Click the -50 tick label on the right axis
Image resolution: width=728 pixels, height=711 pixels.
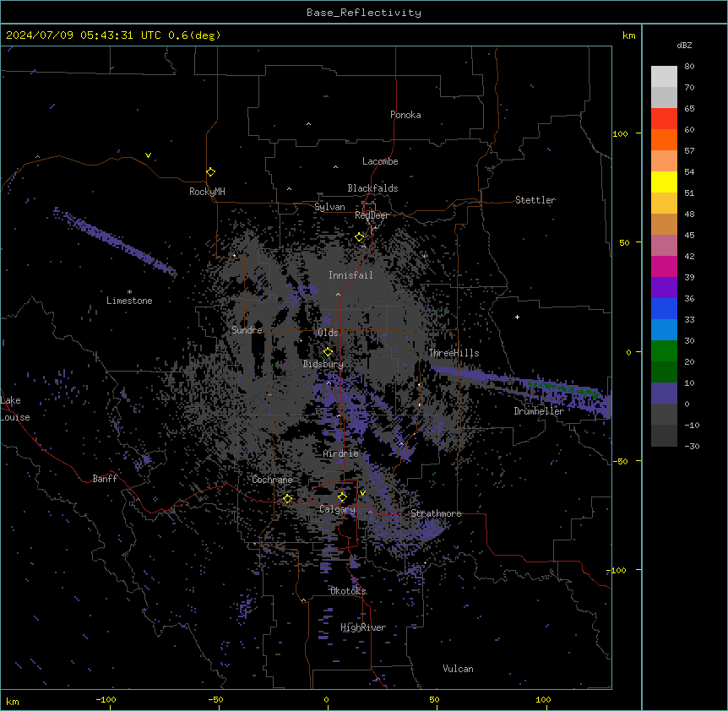tap(622, 461)
